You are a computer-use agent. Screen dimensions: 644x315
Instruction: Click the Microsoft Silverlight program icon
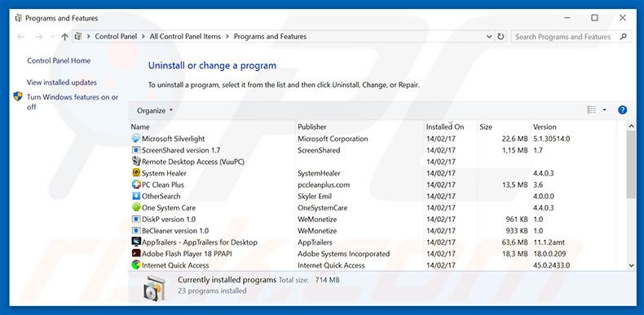click(x=136, y=139)
